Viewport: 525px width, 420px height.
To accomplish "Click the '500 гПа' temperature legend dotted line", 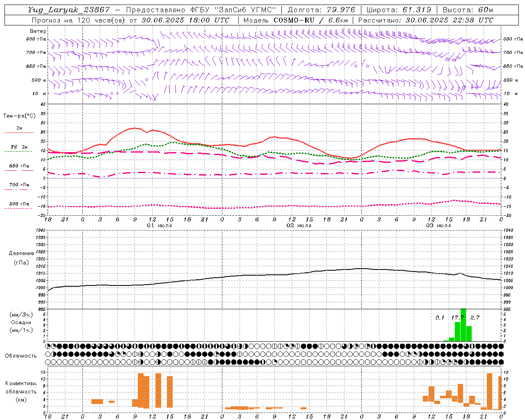I will point(18,208).
